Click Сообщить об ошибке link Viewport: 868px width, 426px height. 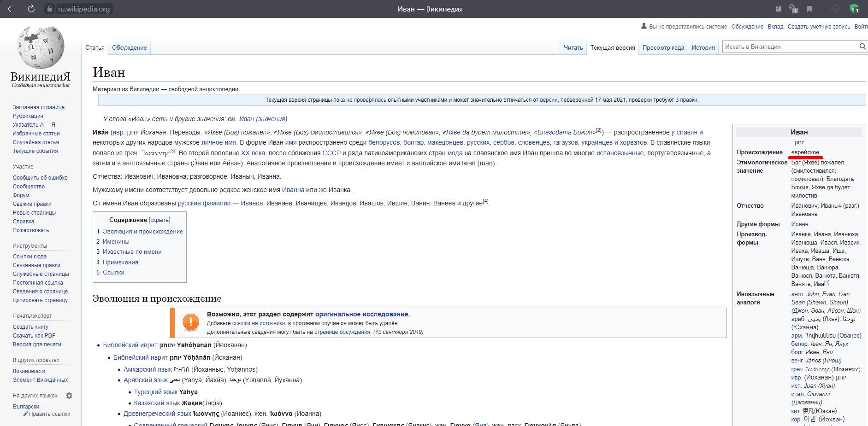pyautogui.click(x=40, y=178)
